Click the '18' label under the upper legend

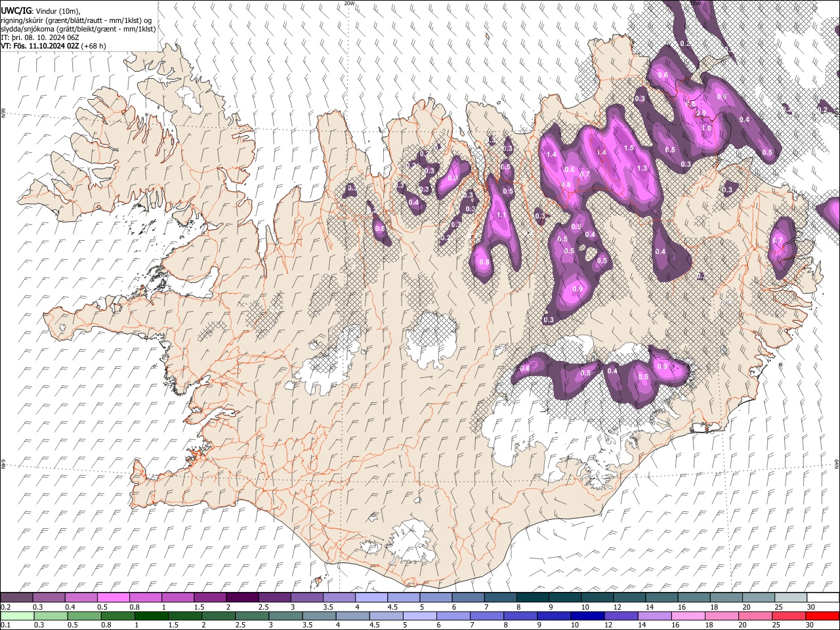pyautogui.click(x=714, y=607)
